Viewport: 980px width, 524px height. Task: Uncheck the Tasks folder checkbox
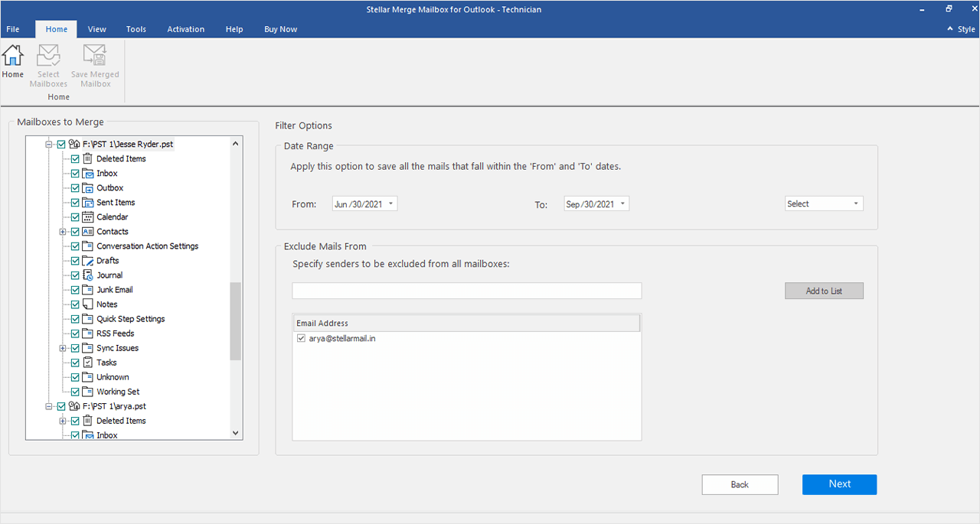click(x=75, y=362)
